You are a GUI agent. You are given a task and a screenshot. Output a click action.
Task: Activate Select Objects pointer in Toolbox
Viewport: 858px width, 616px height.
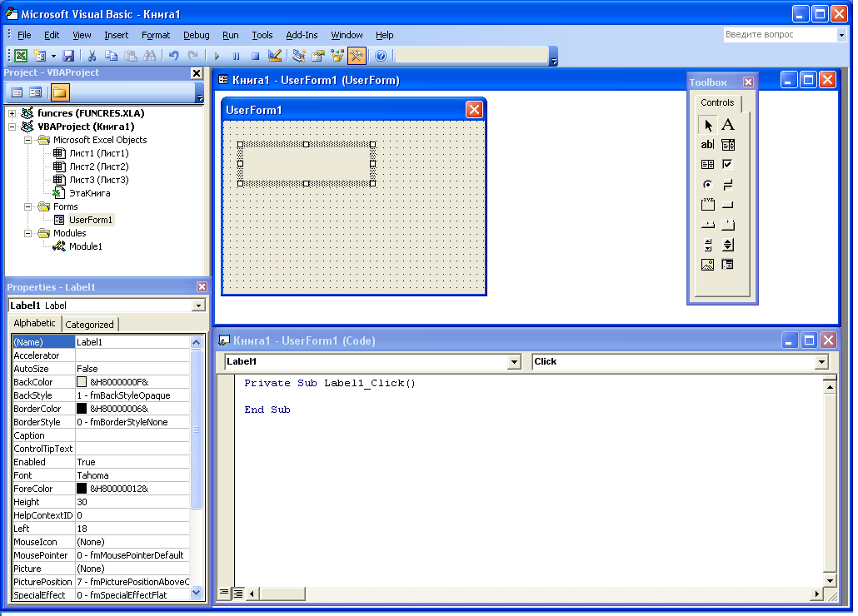(x=707, y=125)
